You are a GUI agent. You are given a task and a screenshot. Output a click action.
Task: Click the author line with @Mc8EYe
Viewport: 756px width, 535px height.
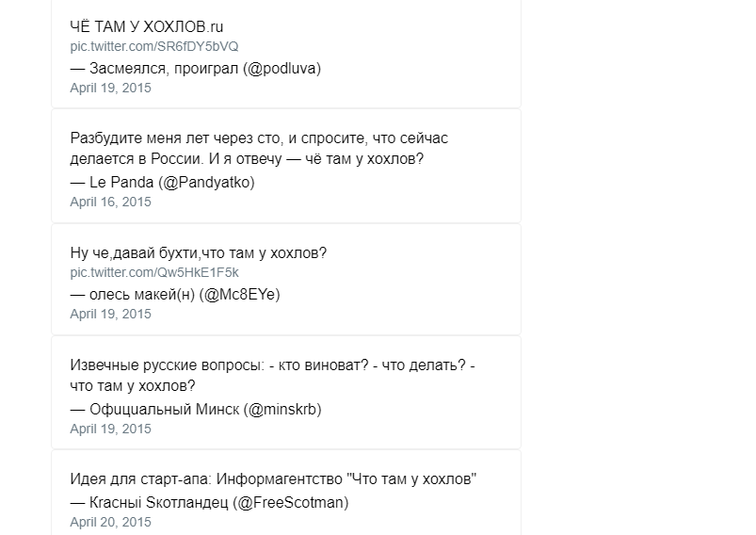coord(175,294)
